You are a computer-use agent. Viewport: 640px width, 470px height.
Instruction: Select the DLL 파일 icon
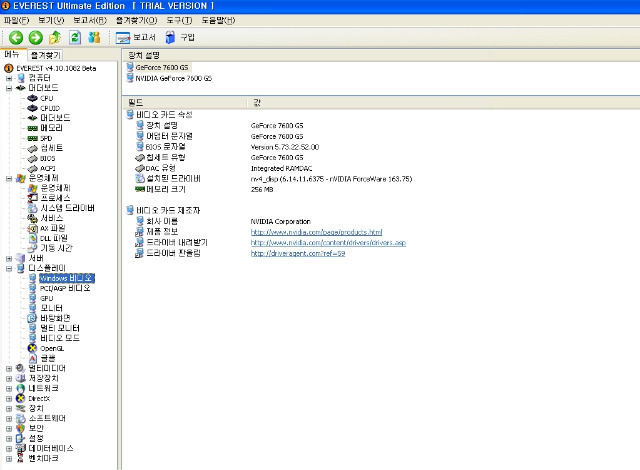click(32, 238)
